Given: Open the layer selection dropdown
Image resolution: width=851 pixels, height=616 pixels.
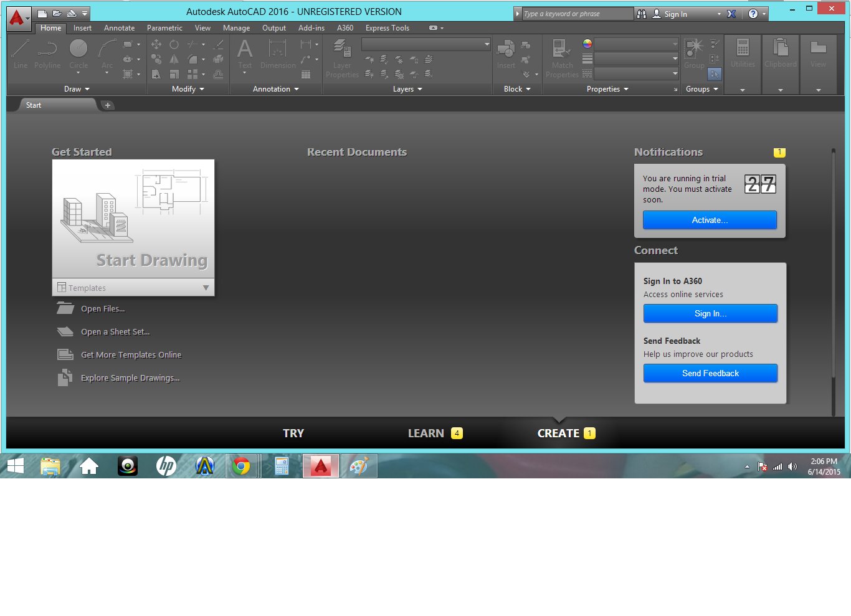Looking at the screenshot, I should tap(426, 44).
